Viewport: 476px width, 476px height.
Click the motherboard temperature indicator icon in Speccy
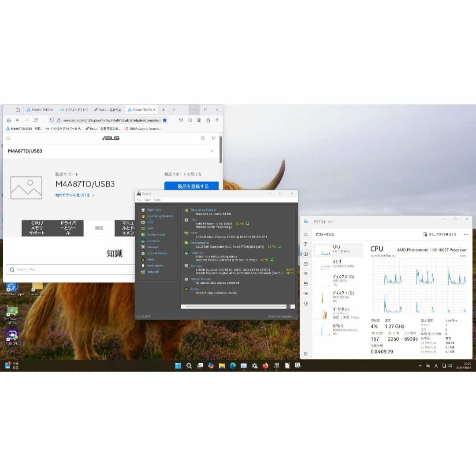[x=279, y=247]
